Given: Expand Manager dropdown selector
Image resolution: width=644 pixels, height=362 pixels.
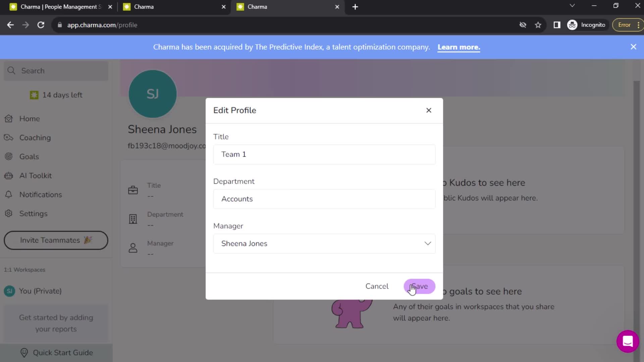Looking at the screenshot, I should (x=428, y=244).
